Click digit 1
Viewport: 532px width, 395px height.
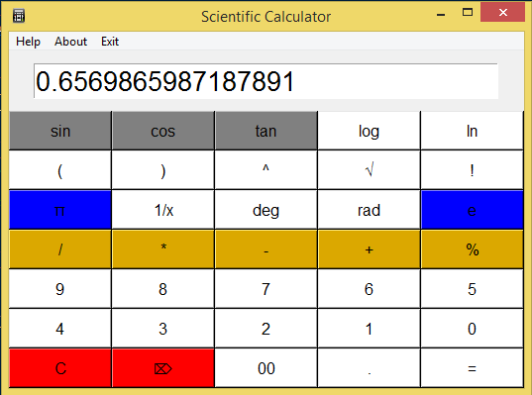369,329
